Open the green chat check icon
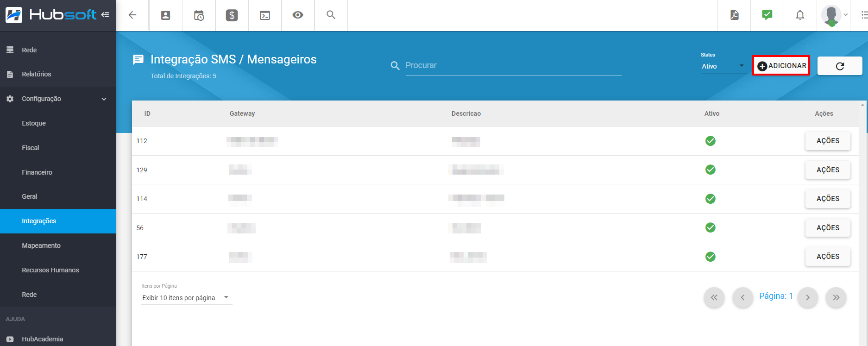This screenshot has height=346, width=868. pos(767,15)
